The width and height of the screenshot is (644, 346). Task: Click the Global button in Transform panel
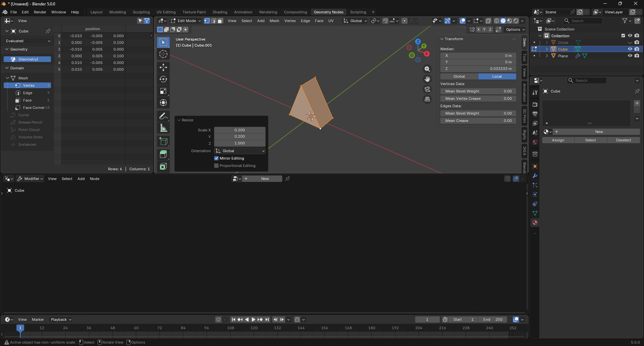pos(459,76)
